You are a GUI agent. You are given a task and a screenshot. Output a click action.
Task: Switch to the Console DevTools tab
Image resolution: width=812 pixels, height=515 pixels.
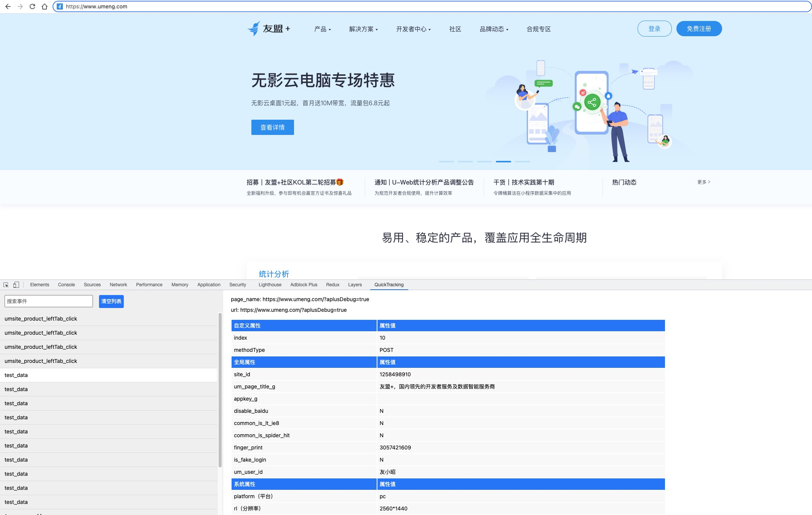(x=66, y=285)
